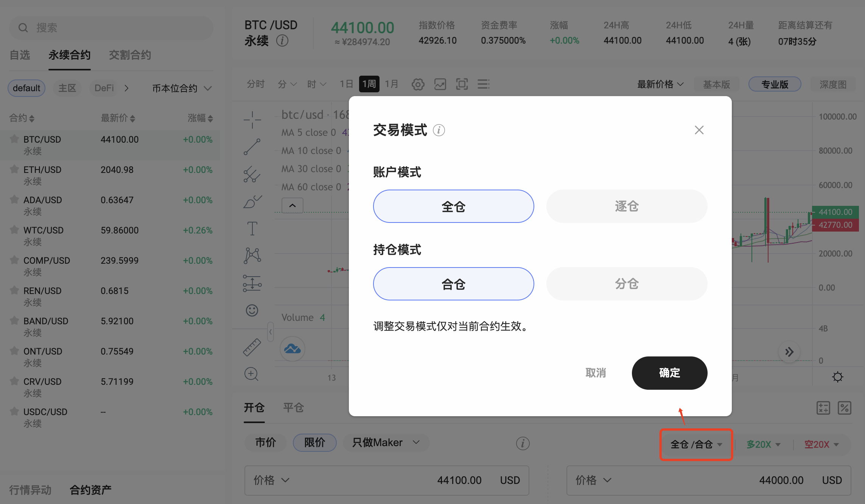Open chart settings gear icon

(418, 84)
